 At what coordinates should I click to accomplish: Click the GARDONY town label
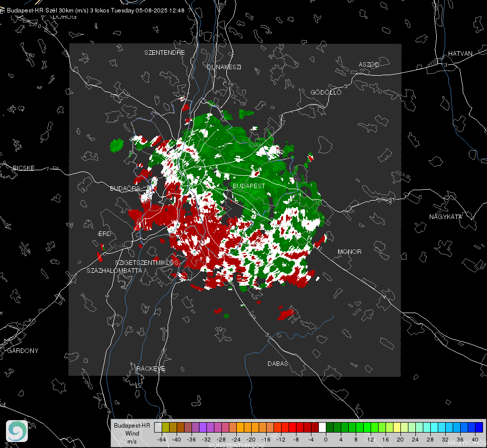(23, 351)
